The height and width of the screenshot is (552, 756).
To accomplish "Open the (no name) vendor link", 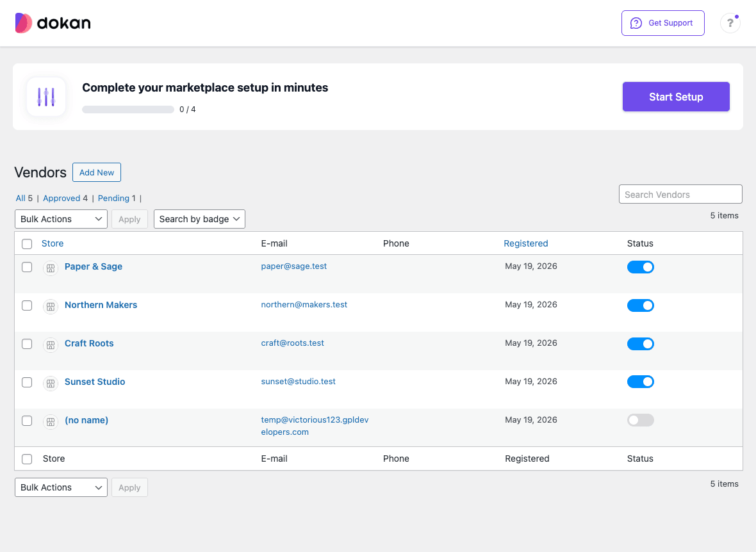I will point(86,420).
